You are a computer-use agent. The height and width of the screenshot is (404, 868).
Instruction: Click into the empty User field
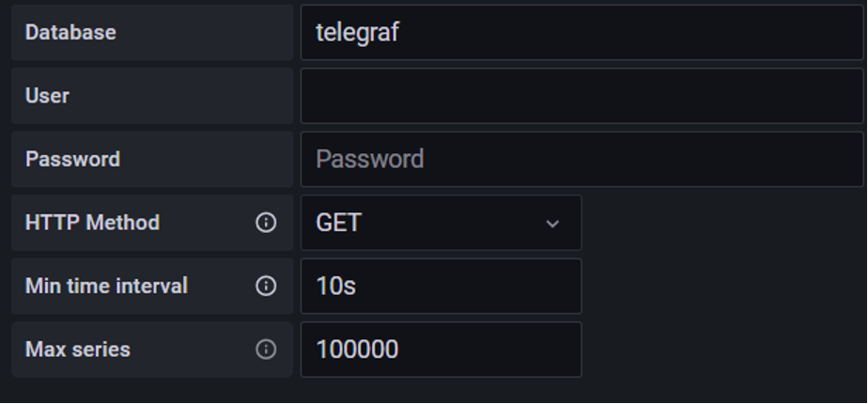pos(581,96)
